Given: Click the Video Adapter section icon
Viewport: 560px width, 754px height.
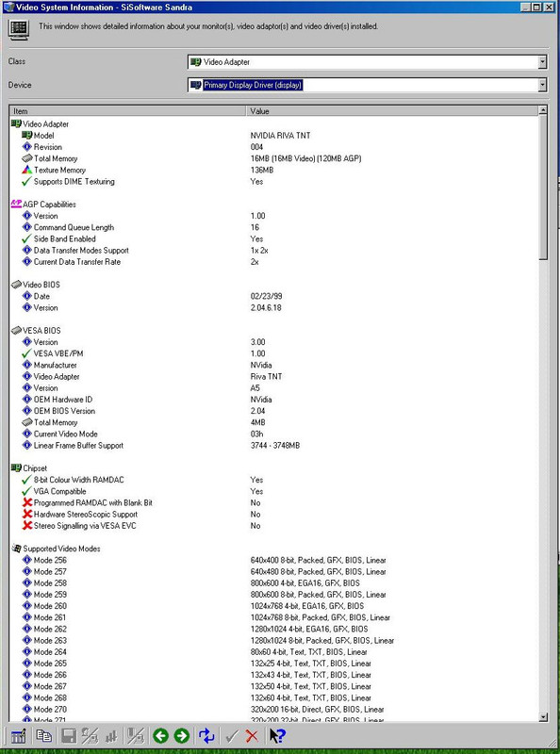Looking at the screenshot, I should [16, 123].
